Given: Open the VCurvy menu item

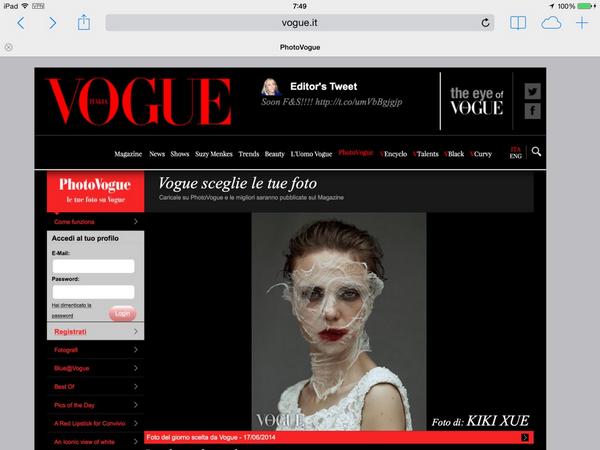Looking at the screenshot, I should click(481, 154).
